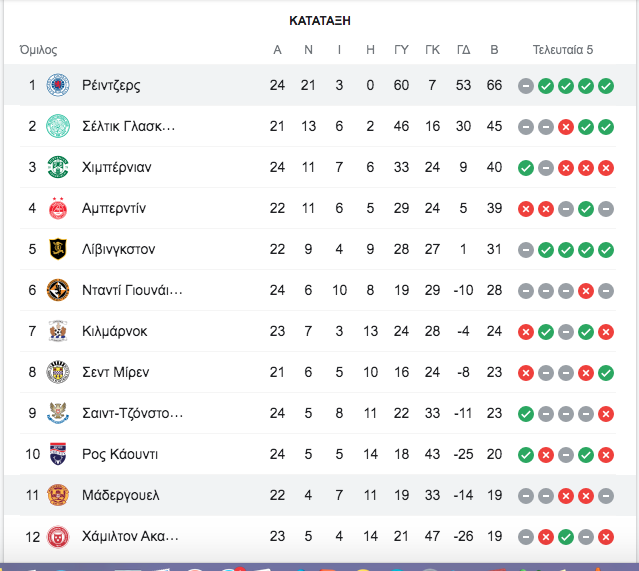Click the Kilmarnock team crest
This screenshot has width=639, height=571.
click(x=58, y=331)
